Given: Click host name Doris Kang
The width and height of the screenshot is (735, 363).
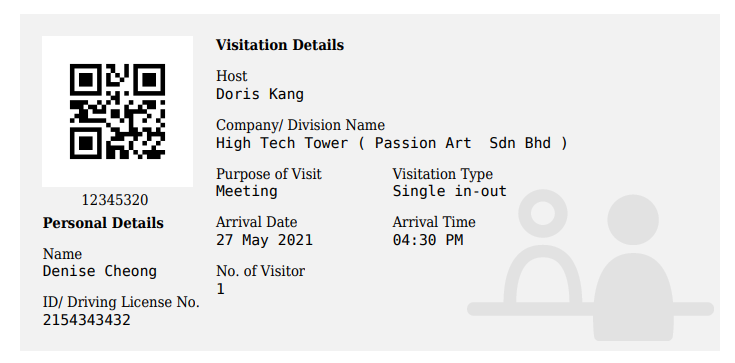Looking at the screenshot, I should 260,94.
